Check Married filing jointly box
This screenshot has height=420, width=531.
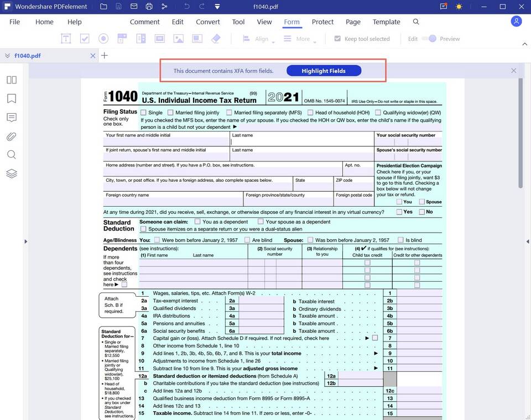coord(170,112)
